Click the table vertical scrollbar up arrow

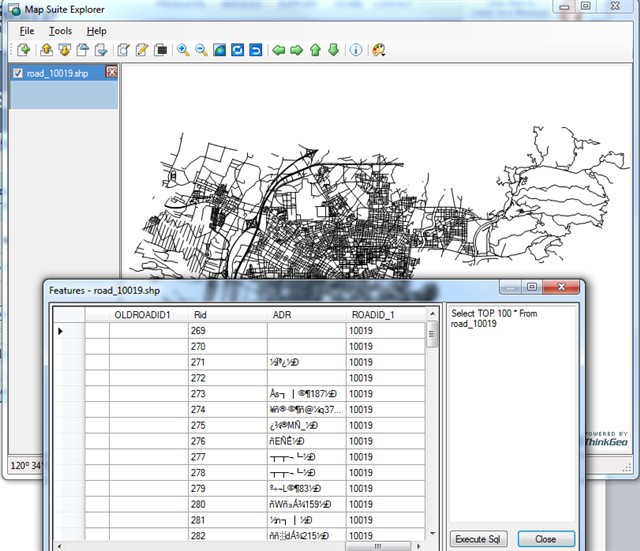432,313
